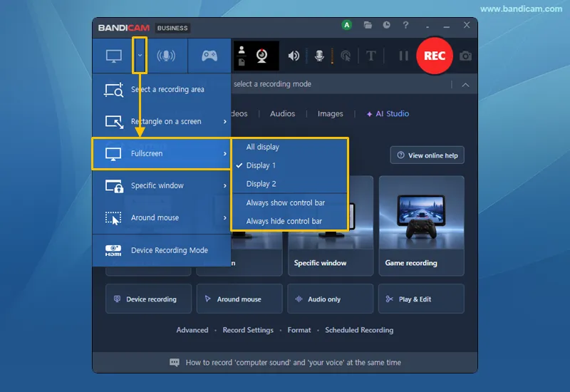The width and height of the screenshot is (570, 392).
Task: Open the screen recording mode dropdown arrow
Action: point(140,56)
